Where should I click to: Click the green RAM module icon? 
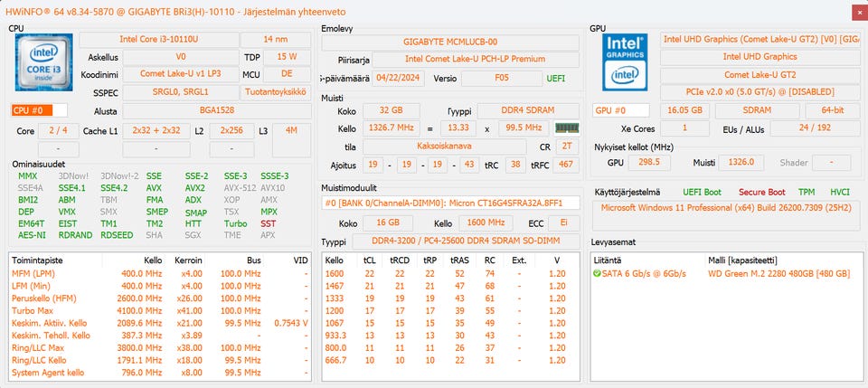pyautogui.click(x=567, y=128)
